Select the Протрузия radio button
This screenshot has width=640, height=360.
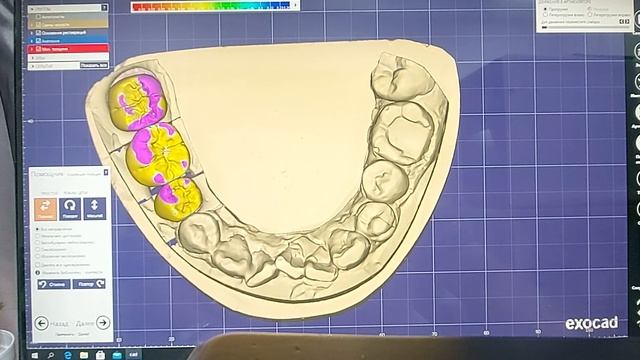(x=545, y=9)
